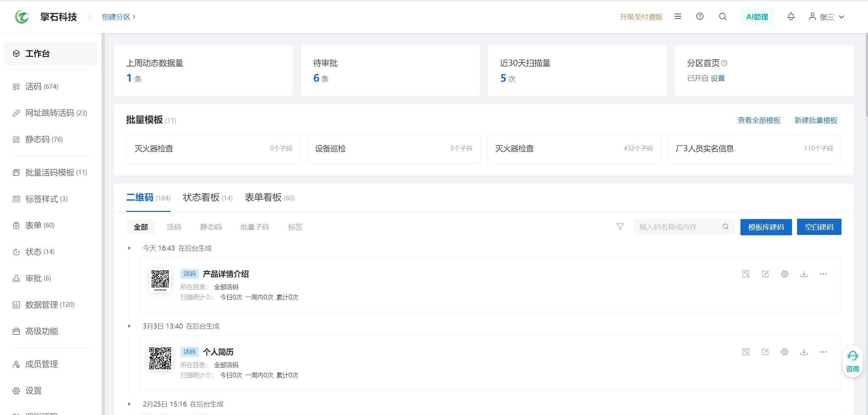Image resolution: width=868 pixels, height=415 pixels.
Task: Click the notification bell icon
Action: pos(791,17)
